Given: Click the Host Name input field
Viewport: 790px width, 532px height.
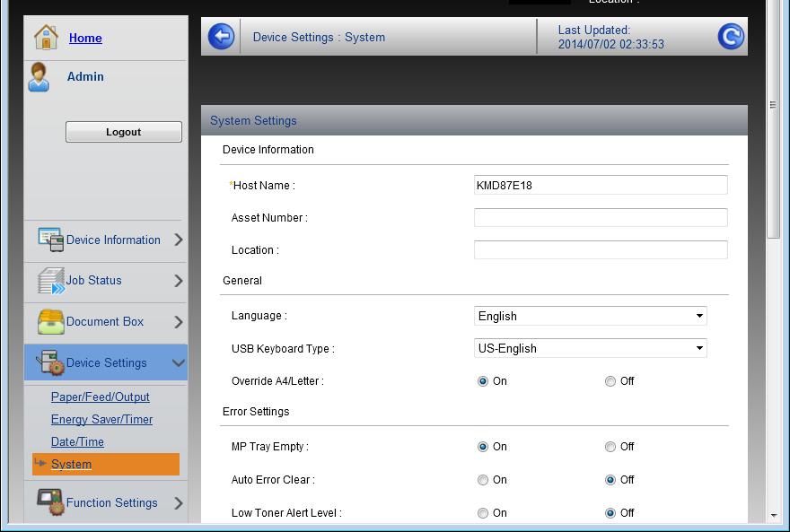Looking at the screenshot, I should coord(601,185).
